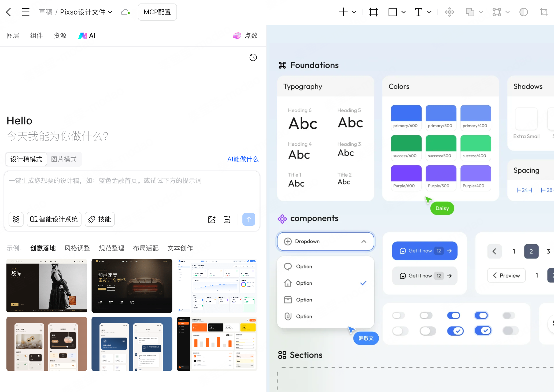Go back with the left arrow icon

click(x=9, y=12)
